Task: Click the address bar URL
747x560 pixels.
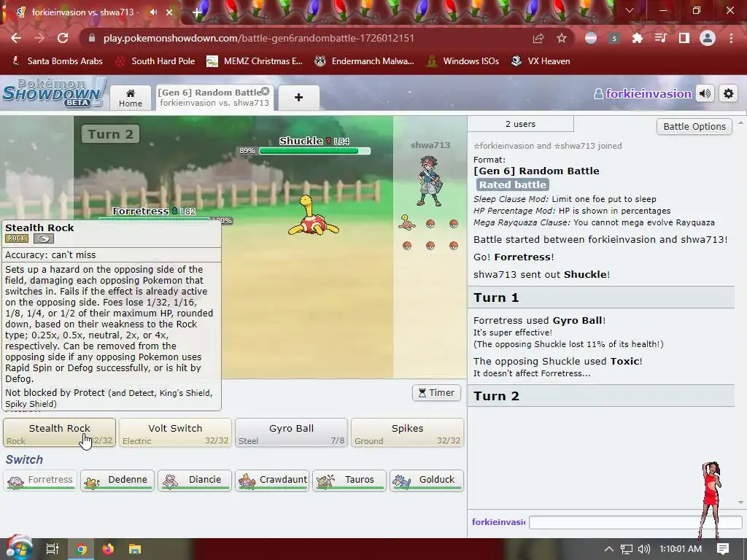Action: click(259, 38)
